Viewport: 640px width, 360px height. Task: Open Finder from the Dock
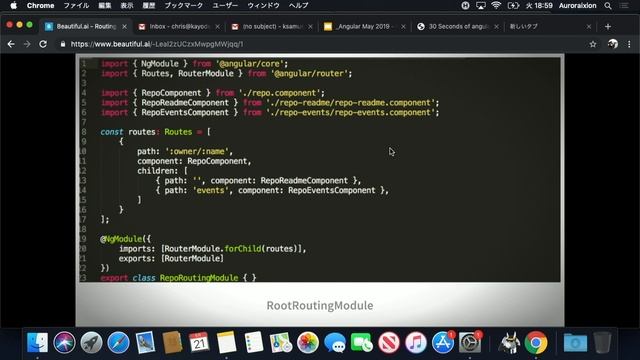(38, 342)
